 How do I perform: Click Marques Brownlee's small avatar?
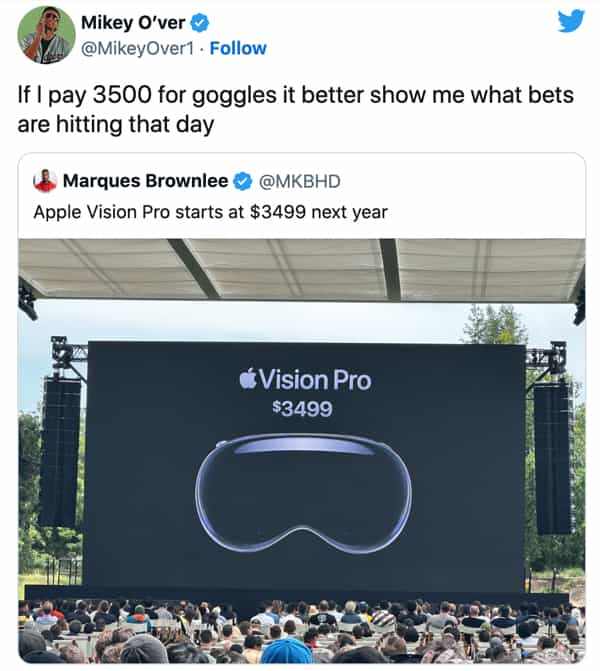point(45,181)
